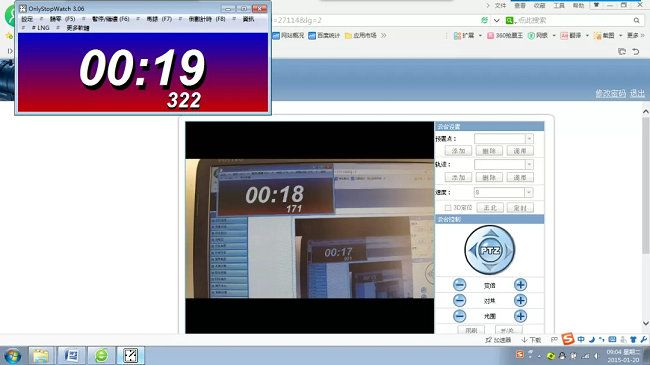Click the 截图 screenshot toolbar item
Image resolution: width=650 pixels, height=365 pixels.
pos(604,36)
